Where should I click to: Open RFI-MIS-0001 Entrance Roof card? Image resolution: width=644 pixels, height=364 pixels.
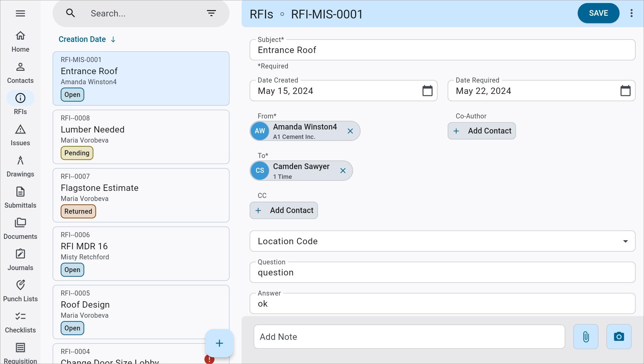click(x=141, y=79)
